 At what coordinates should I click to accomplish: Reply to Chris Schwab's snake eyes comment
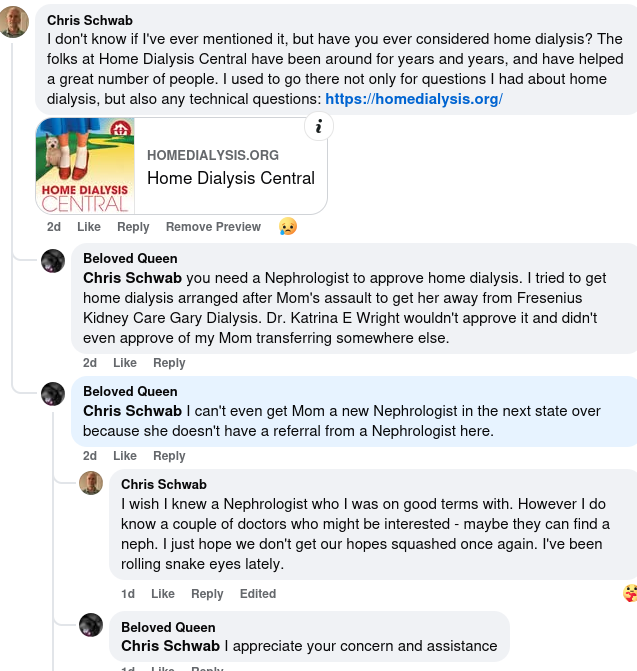207,594
